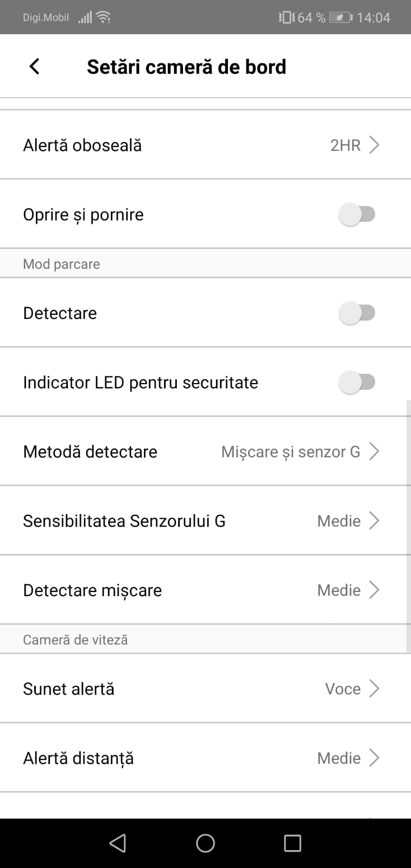Tap the vibration mode status icon
This screenshot has height=868, width=411.
[x=286, y=18]
